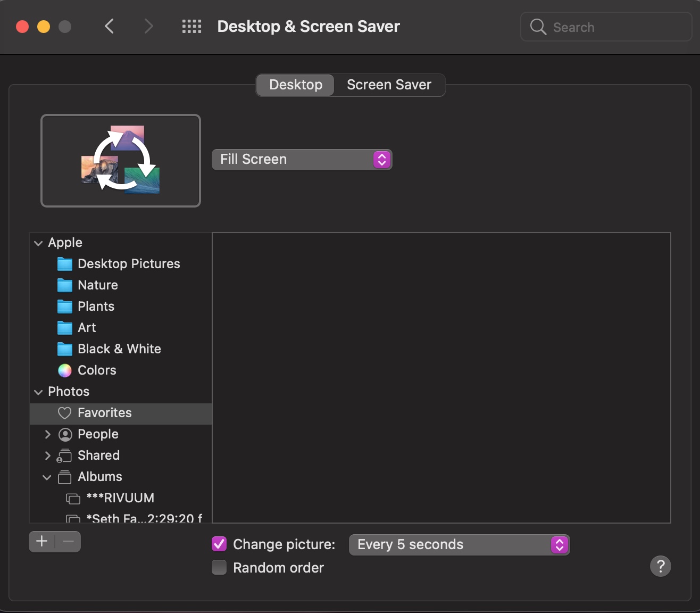
Task: Switch to the Desktop tab
Action: pyautogui.click(x=296, y=85)
